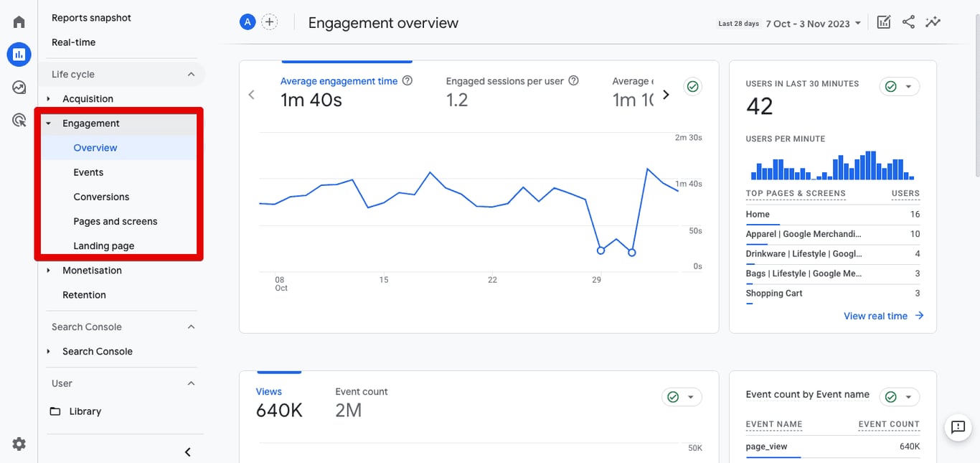Click the View real time link
Image resolution: width=980 pixels, height=463 pixels.
tap(884, 316)
